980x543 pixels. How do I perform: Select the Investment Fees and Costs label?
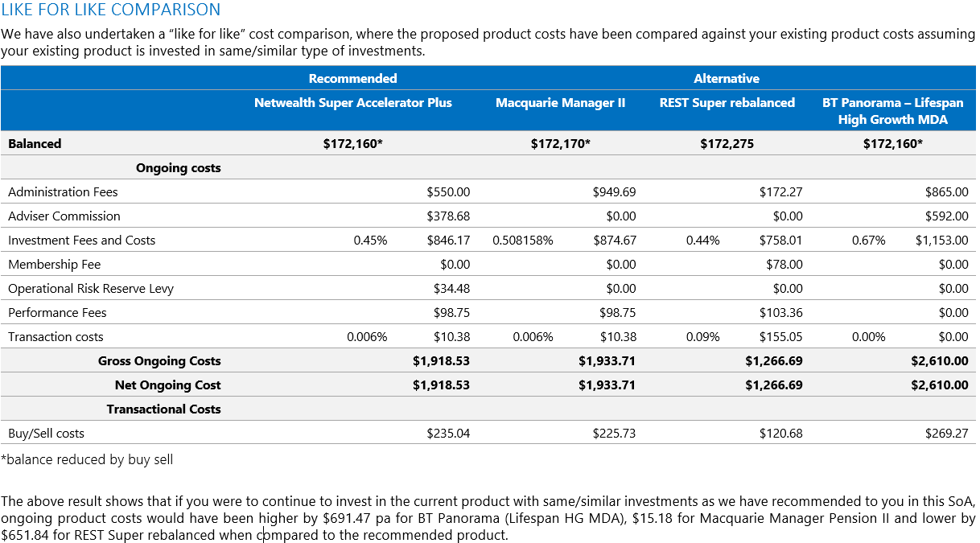tap(81, 241)
